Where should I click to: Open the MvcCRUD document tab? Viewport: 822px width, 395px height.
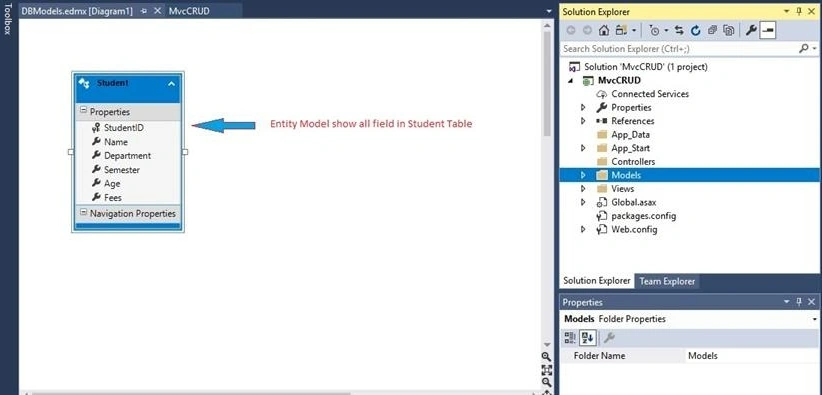(x=189, y=11)
